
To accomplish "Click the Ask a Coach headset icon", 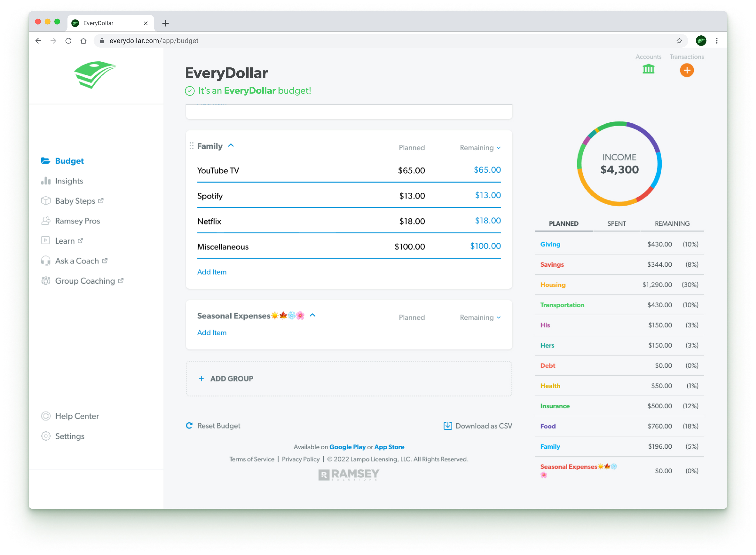I will [x=46, y=261].
